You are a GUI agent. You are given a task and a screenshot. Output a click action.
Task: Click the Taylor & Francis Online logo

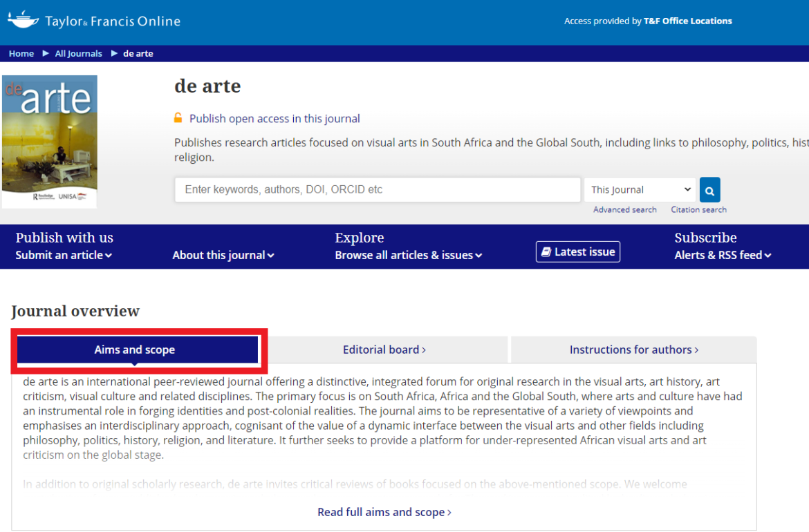coord(94,21)
